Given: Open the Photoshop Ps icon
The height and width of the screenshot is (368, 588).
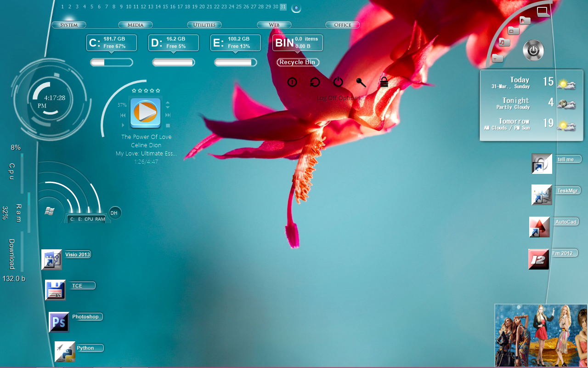Looking at the screenshot, I should click(59, 322).
